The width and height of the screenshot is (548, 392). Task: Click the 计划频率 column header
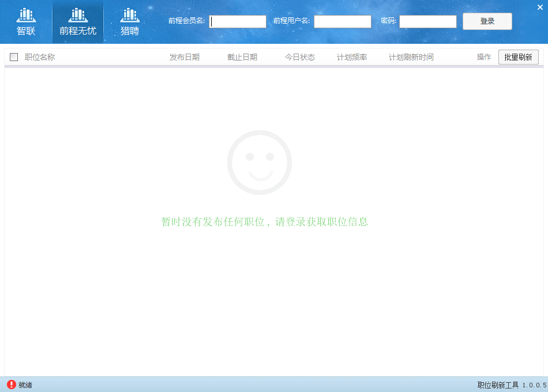point(352,57)
